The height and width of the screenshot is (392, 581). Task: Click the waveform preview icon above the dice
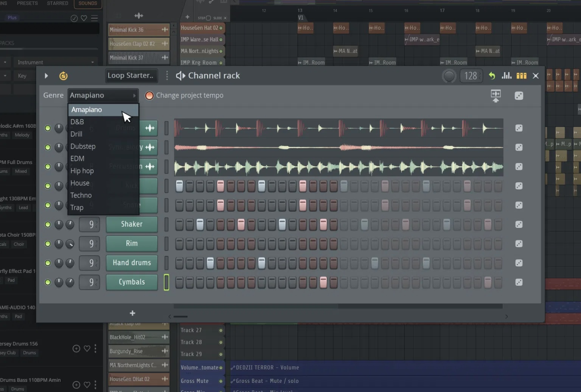tap(496, 96)
